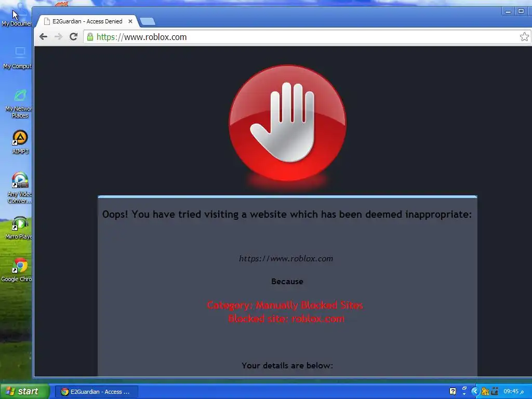Click the red stop hand image
This screenshot has width=532, height=399.
click(x=288, y=123)
